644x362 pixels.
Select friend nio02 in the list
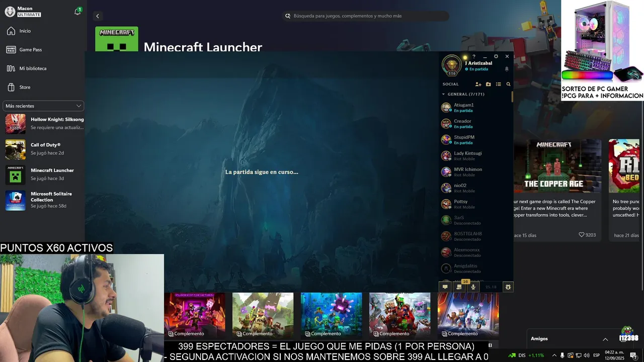coord(475,188)
